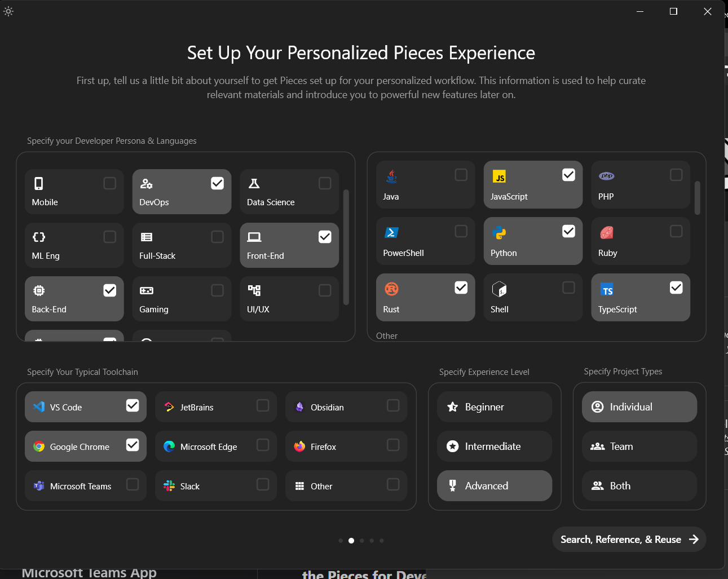728x579 pixels.
Task: Select the Advanced experience level
Action: coord(494,485)
